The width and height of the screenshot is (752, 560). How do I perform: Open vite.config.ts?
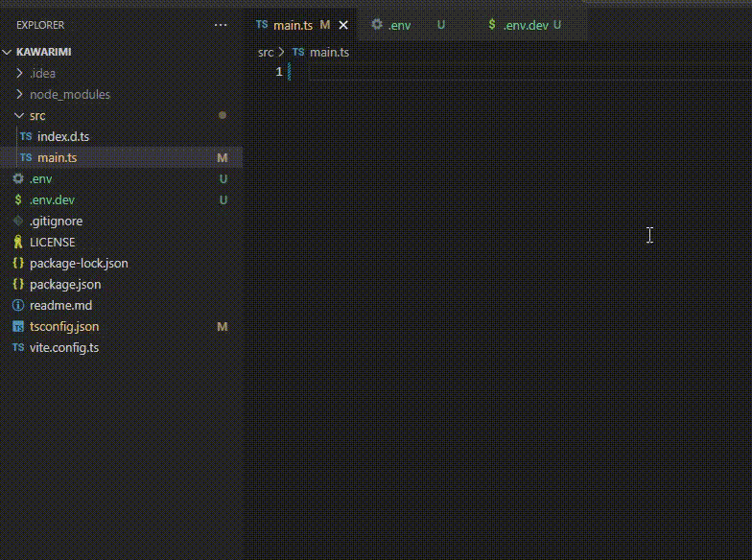tap(121, 347)
